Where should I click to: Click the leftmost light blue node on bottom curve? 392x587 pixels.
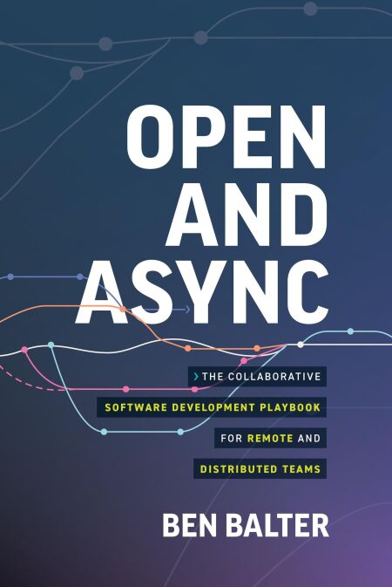tap(104, 432)
